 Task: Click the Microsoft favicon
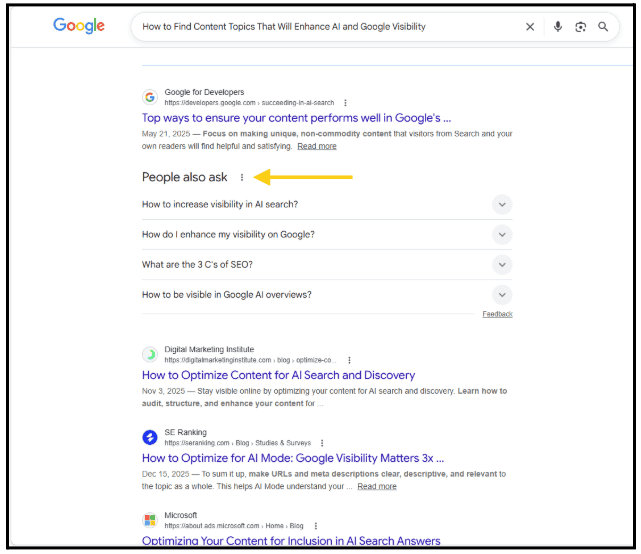[x=150, y=520]
